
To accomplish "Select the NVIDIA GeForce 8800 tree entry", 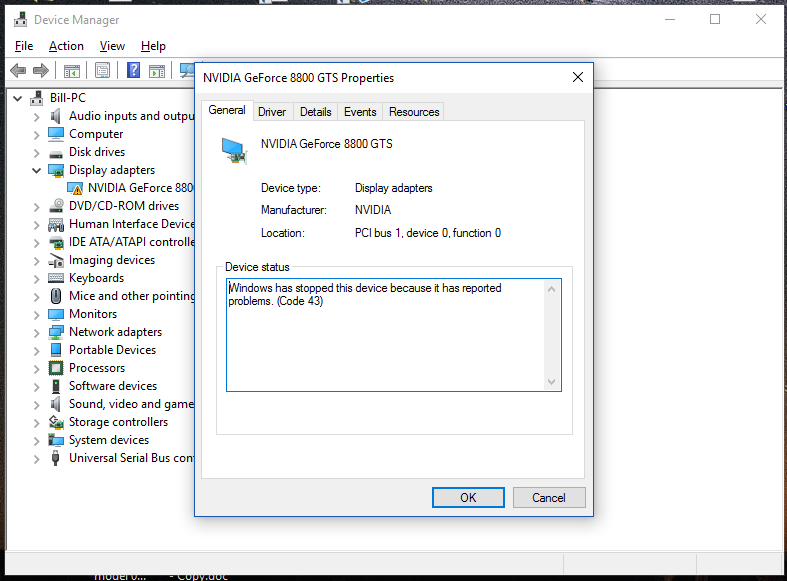I will (141, 188).
